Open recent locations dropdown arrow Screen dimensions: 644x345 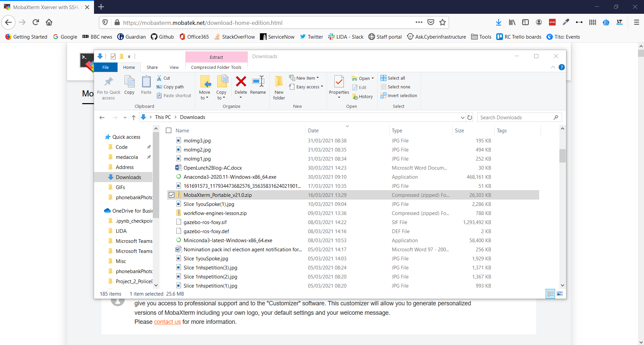(x=125, y=118)
